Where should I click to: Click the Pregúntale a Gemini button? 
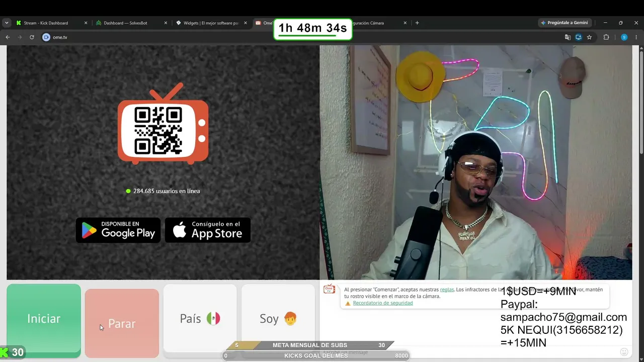[x=564, y=23]
